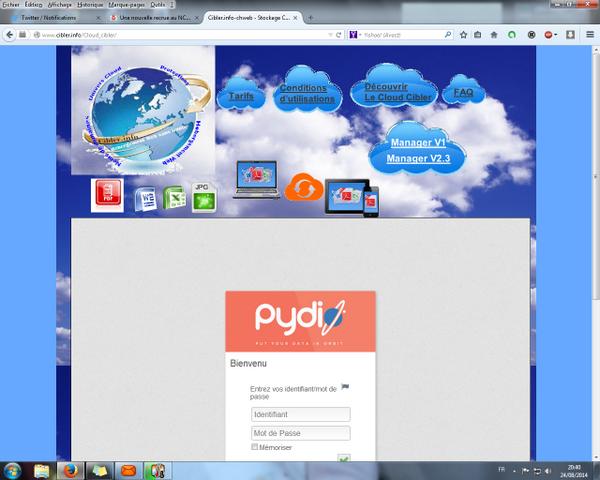Screen dimensions: 600x480
Task: Bookmark this page with the star icon
Action: pyautogui.click(x=463, y=35)
